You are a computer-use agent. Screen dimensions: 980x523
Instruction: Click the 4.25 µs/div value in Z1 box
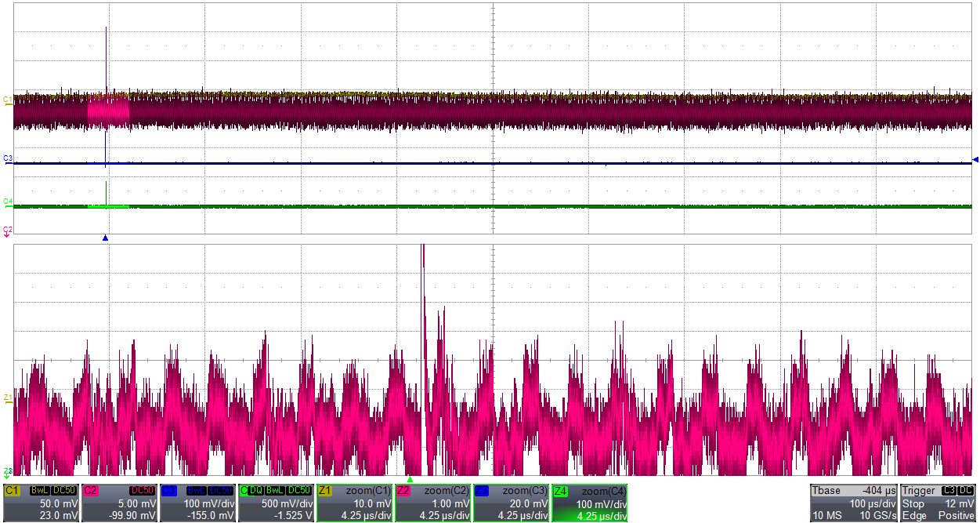point(366,515)
